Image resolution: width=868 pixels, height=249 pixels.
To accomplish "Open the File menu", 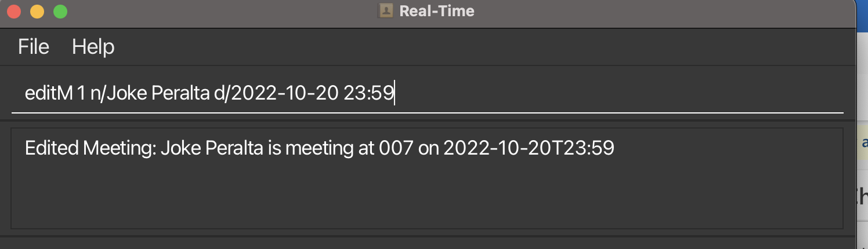I will point(34,47).
